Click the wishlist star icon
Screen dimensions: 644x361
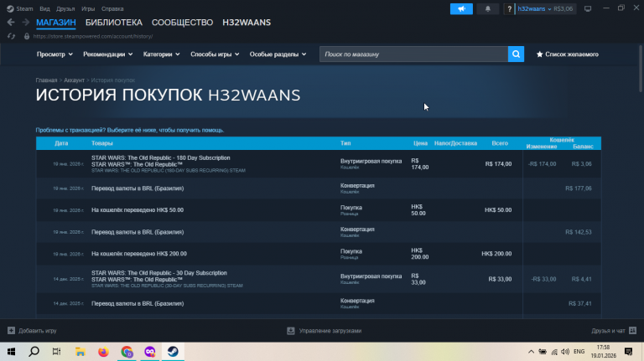tap(540, 54)
